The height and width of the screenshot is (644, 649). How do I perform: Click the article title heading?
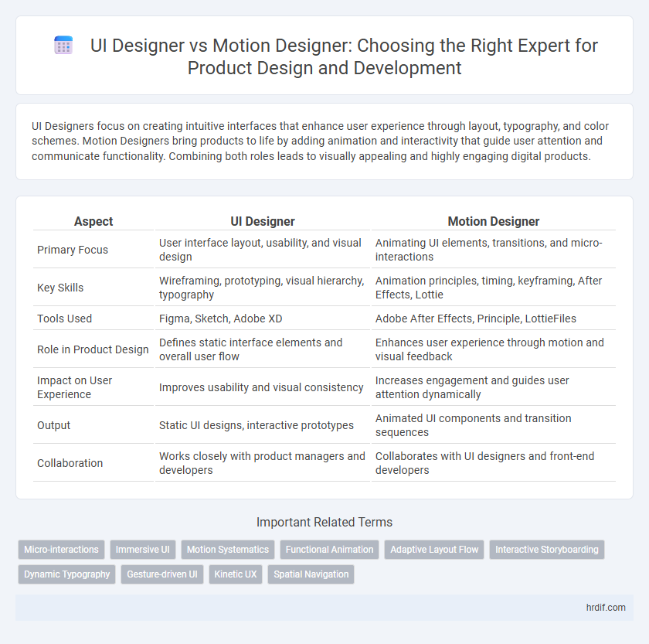pyautogui.click(x=324, y=56)
